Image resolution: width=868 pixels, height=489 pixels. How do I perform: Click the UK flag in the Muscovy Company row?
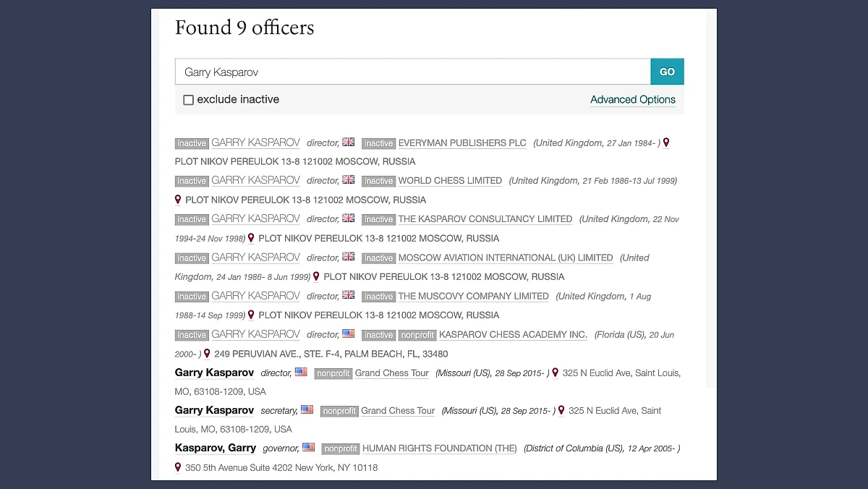pos(349,296)
